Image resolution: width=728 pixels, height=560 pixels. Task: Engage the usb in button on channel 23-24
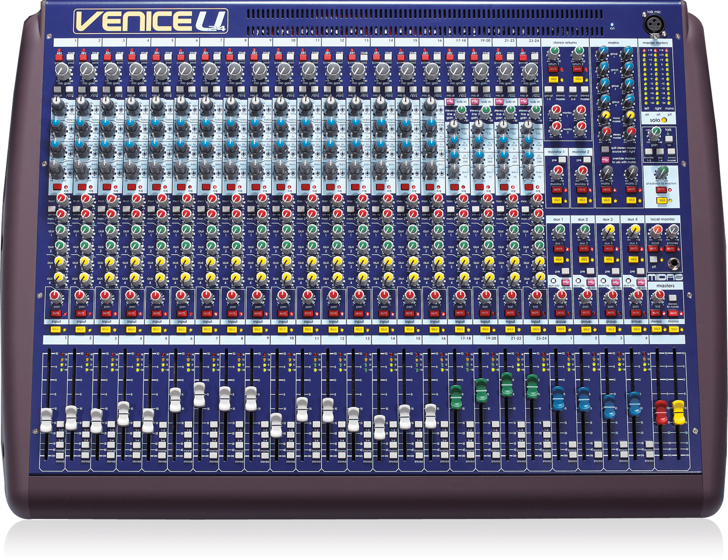point(524,102)
